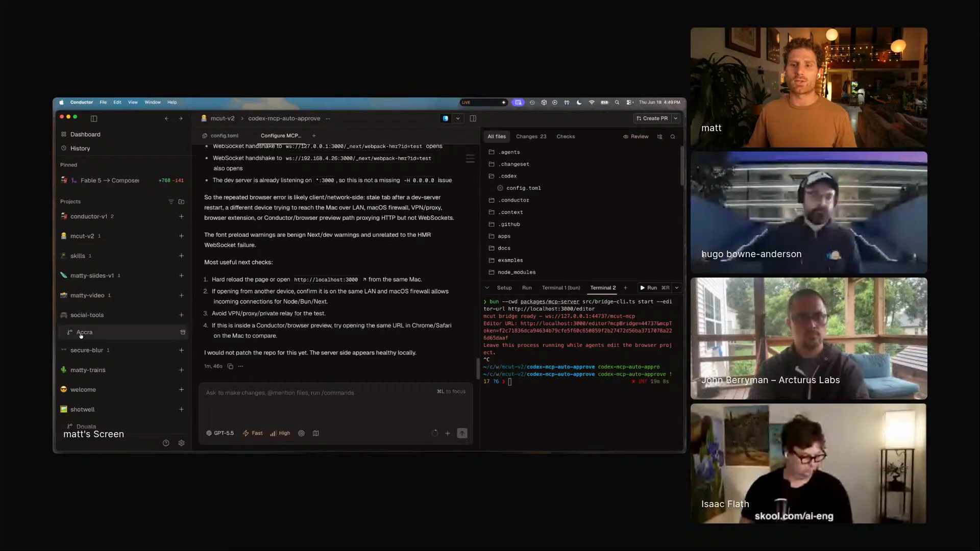Toggle the right panel layout icon
The width and height of the screenshot is (980, 551).
pos(473,118)
